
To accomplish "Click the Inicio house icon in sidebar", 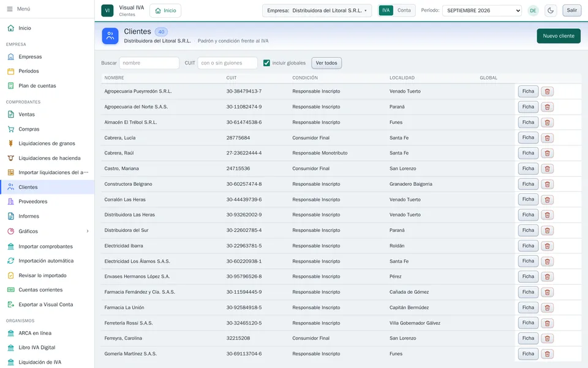I will [11, 28].
